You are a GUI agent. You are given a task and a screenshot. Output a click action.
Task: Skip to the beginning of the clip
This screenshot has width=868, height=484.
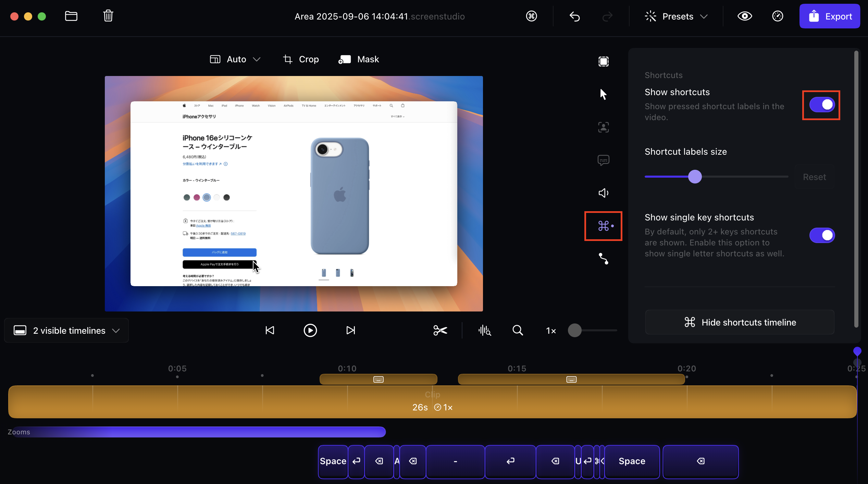[270, 330]
